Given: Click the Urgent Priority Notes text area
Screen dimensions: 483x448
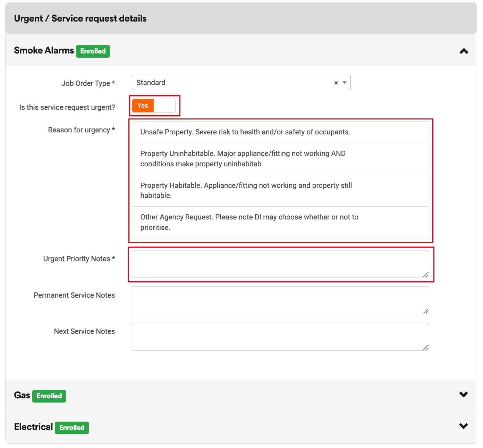Looking at the screenshot, I should coord(280,264).
